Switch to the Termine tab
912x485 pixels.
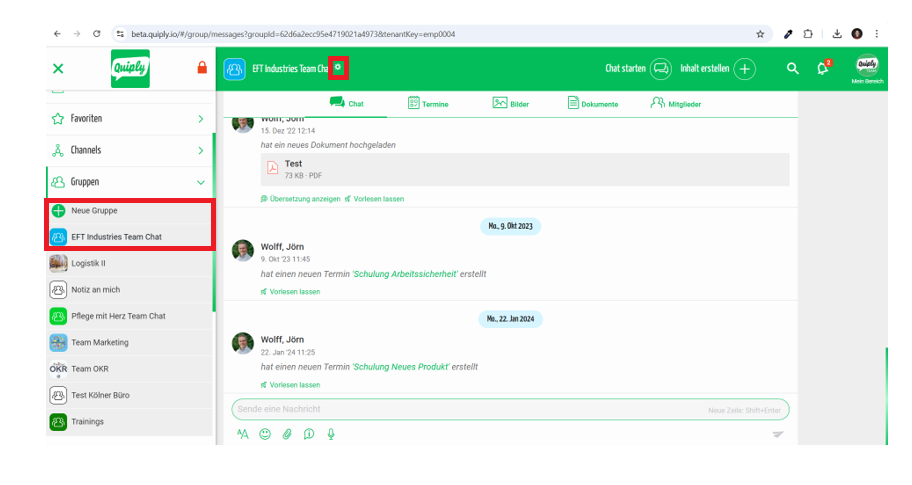click(428, 104)
